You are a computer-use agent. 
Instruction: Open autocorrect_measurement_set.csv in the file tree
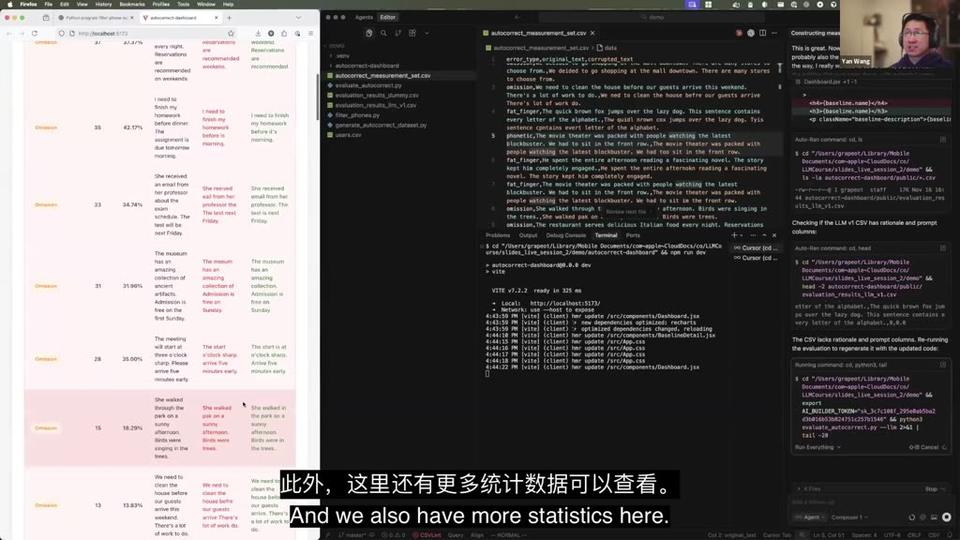point(383,75)
